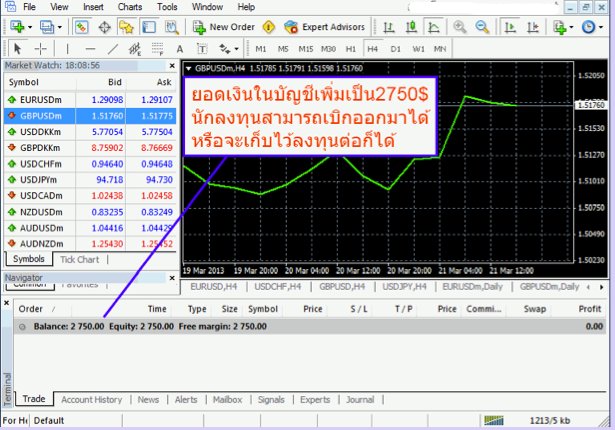Open the Insert menu
The image size is (615, 430).
click(93, 7)
